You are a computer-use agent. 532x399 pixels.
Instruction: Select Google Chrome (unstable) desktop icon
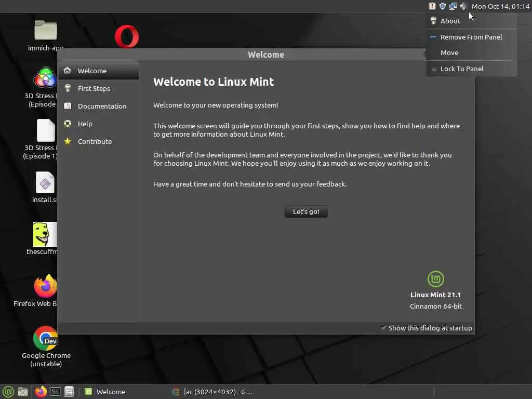point(46,338)
